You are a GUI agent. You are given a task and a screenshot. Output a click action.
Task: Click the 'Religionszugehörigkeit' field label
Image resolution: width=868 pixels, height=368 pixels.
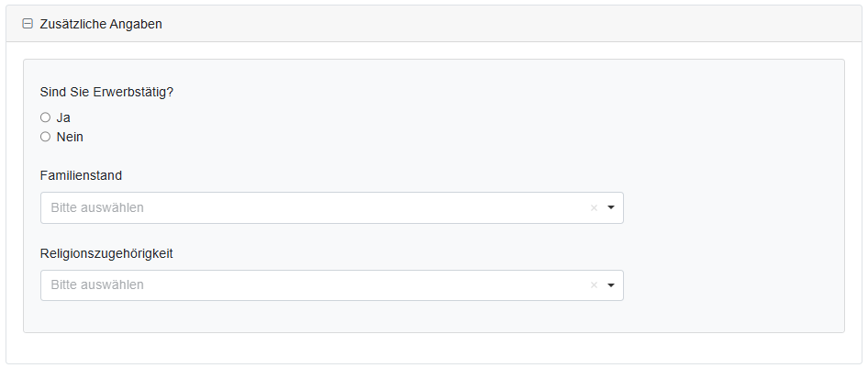point(106,253)
